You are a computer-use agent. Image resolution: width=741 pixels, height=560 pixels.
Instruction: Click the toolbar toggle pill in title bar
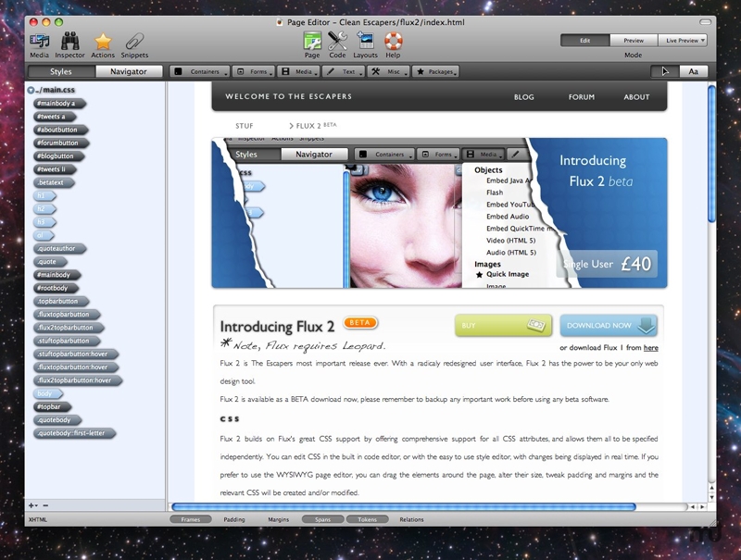click(x=705, y=22)
